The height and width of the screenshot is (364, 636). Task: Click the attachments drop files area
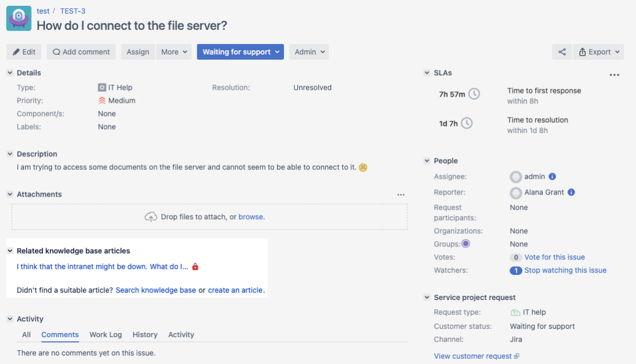(x=209, y=217)
